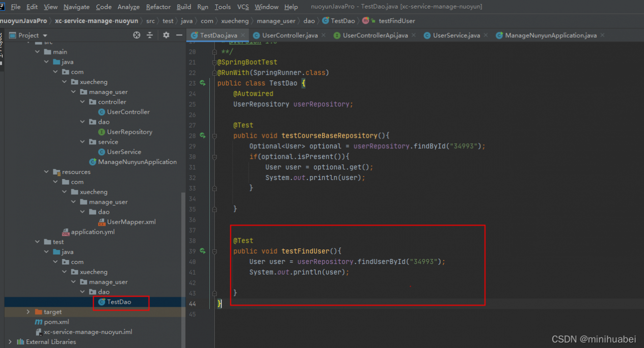
Task: Click the xc-service-manage-nuoyun.iml file icon
Action: click(38, 332)
